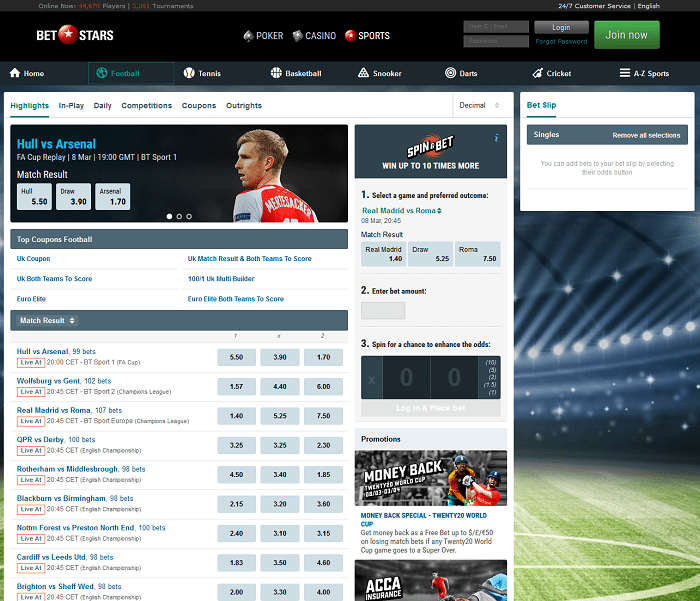Click the Join now button
700x601 pixels.
pyautogui.click(x=626, y=35)
